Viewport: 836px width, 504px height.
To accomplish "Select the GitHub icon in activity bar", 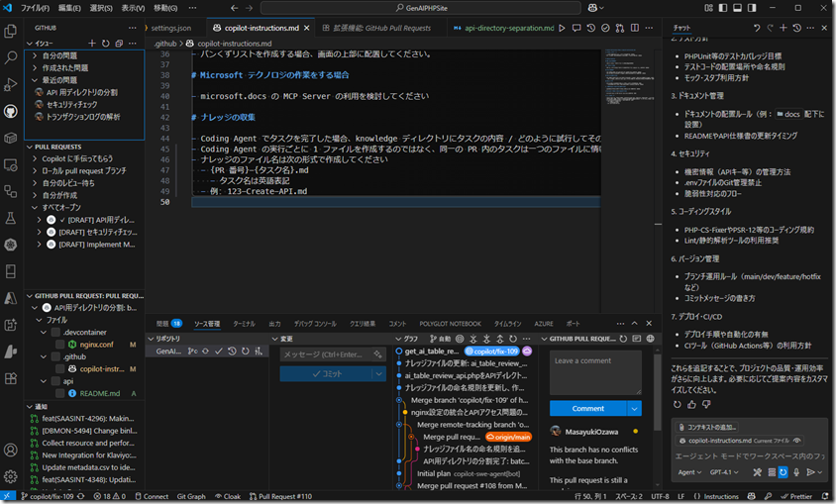I will (x=10, y=111).
